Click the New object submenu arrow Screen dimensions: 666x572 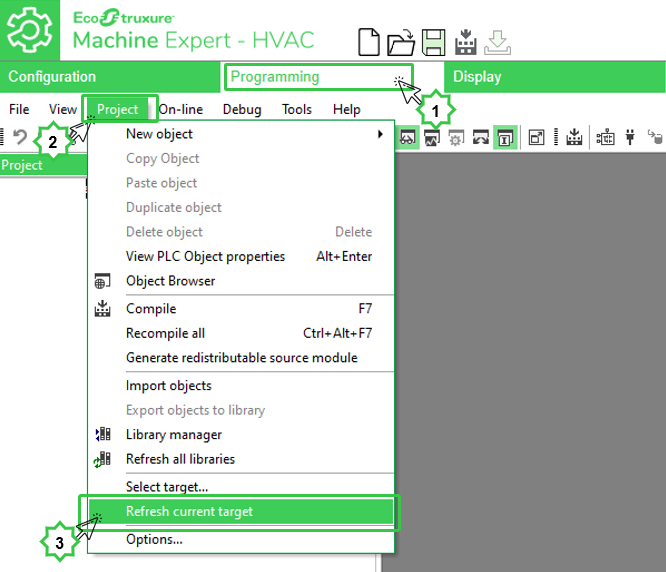[x=380, y=134]
